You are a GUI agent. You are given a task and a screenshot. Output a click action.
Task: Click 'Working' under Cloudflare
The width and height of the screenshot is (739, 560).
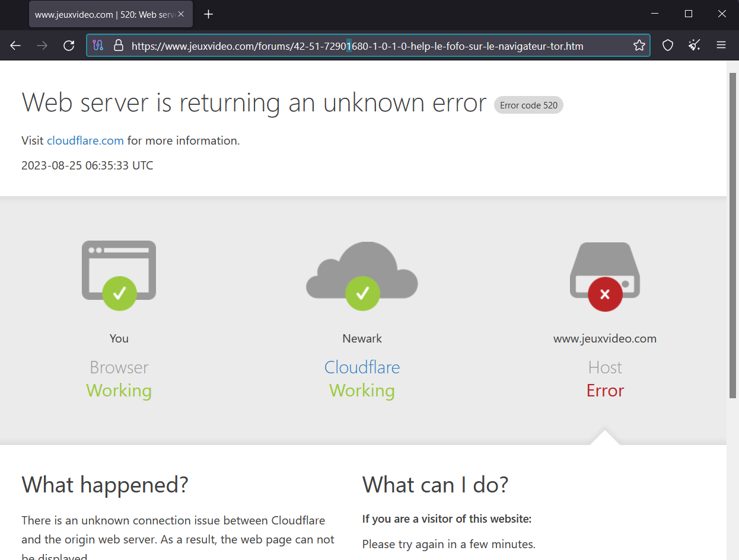362,391
